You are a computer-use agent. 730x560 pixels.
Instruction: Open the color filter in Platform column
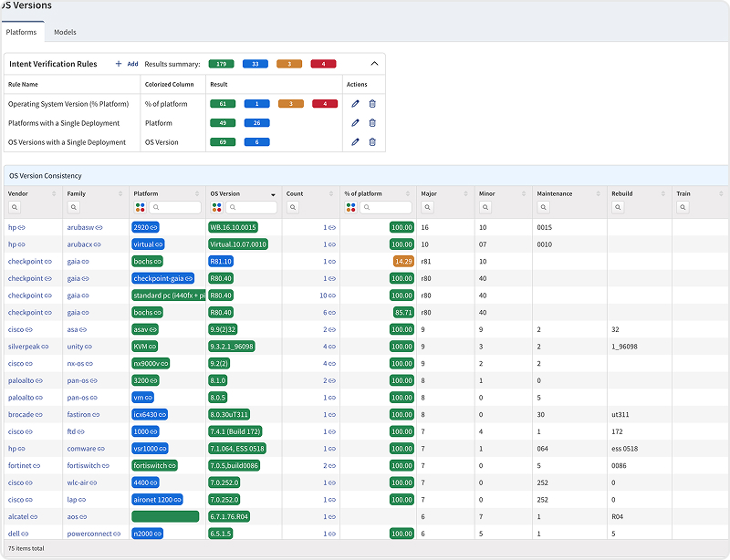141,208
